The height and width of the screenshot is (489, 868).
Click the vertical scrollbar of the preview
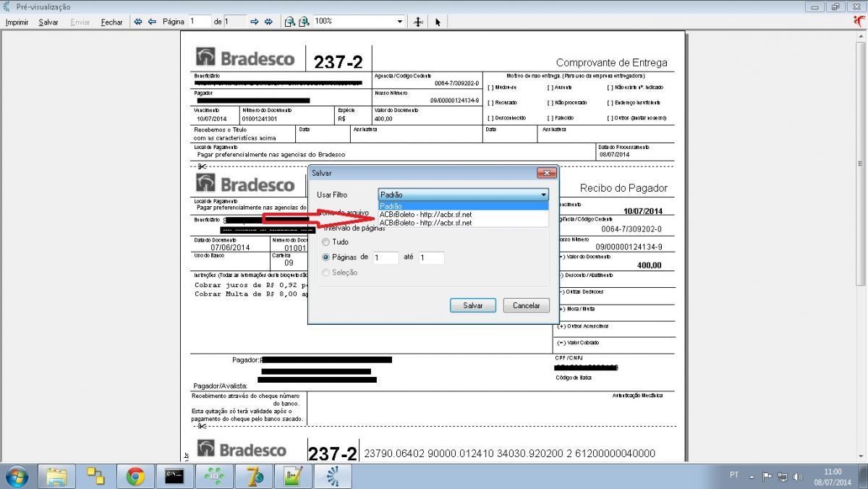pos(860,163)
